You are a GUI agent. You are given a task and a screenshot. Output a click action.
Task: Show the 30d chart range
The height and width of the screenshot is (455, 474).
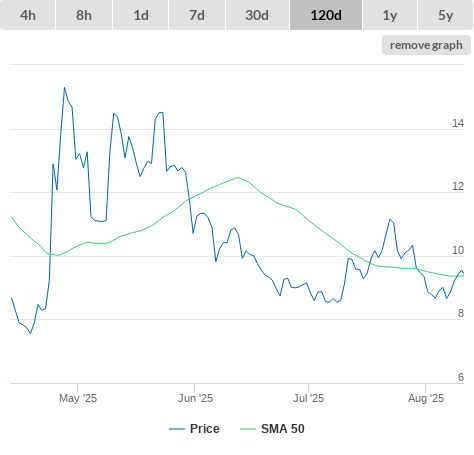point(257,15)
